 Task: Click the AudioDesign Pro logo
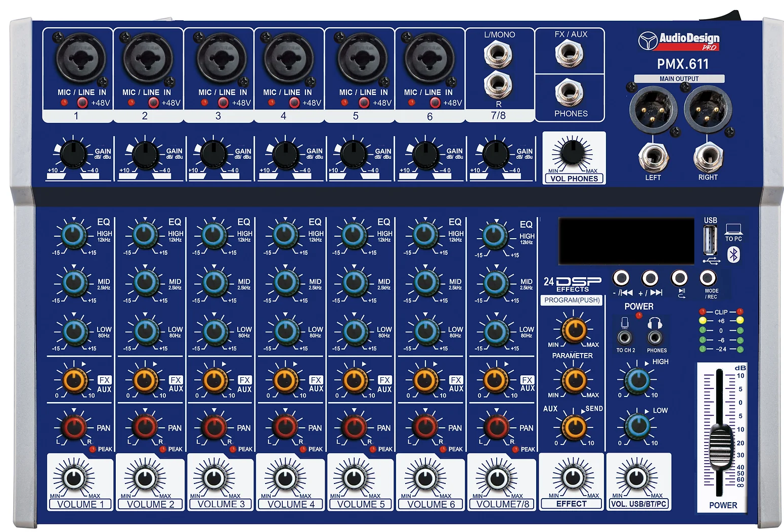point(679,41)
